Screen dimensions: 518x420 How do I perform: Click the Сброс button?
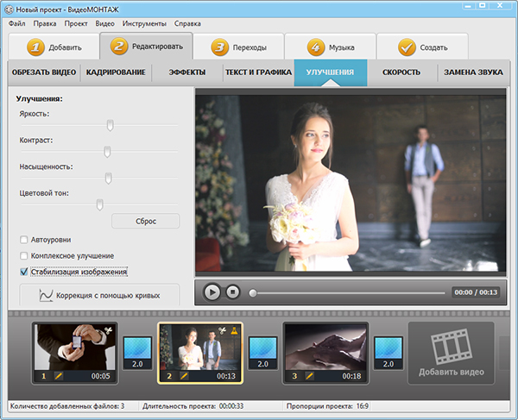[x=146, y=221]
